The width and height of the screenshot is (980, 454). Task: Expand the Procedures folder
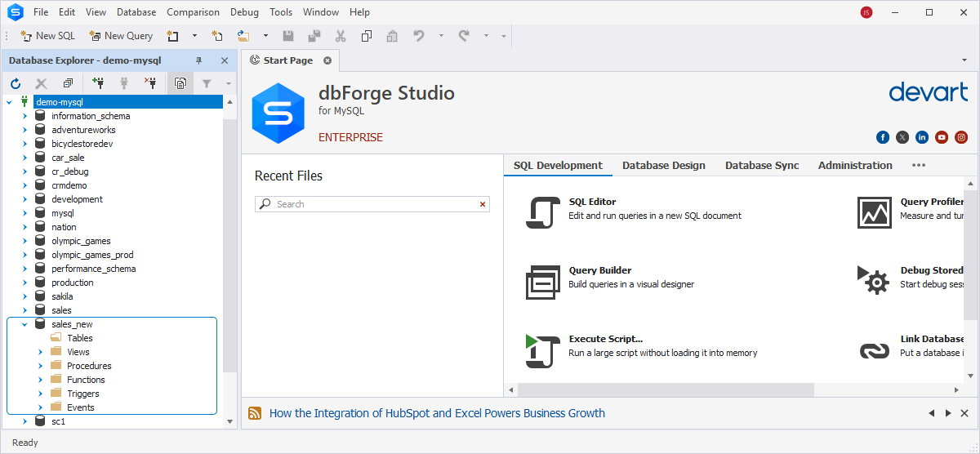(x=40, y=366)
